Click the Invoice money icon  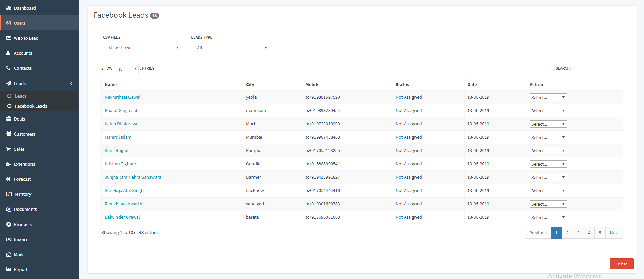point(9,239)
